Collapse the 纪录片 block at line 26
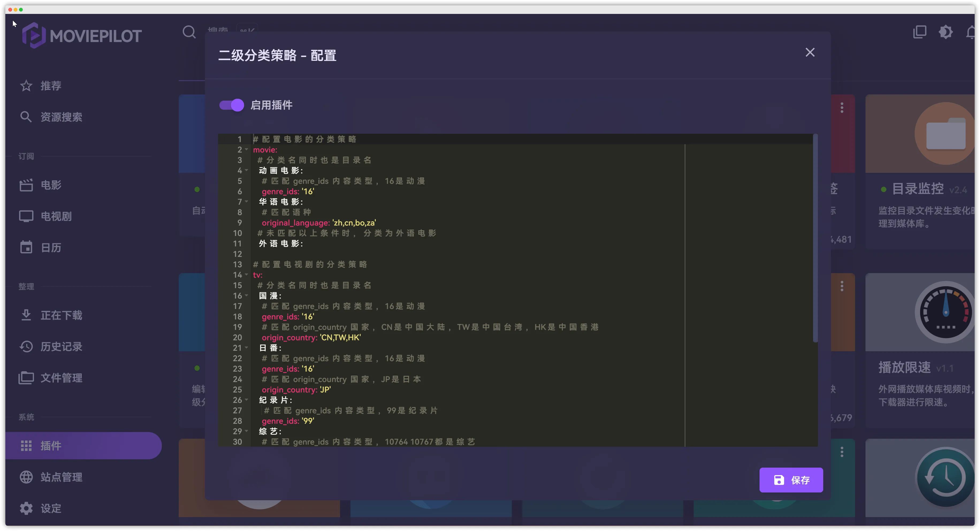This screenshot has width=980, height=531. tap(246, 400)
